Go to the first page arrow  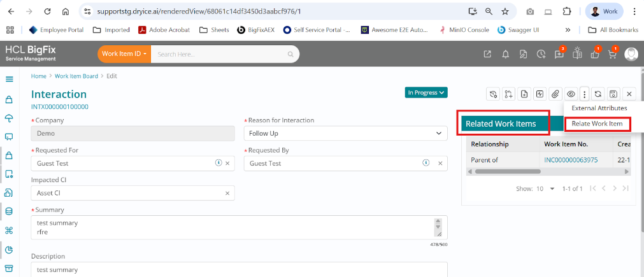[592, 188]
